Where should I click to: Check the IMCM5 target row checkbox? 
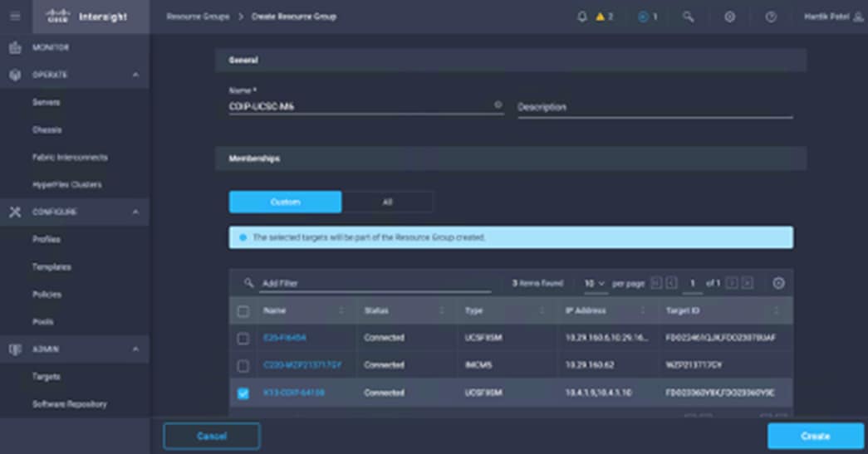[243, 366]
